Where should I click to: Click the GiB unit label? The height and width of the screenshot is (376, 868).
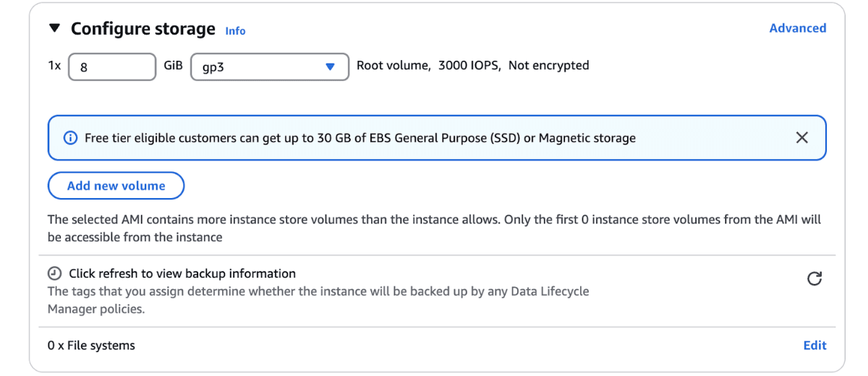click(173, 65)
